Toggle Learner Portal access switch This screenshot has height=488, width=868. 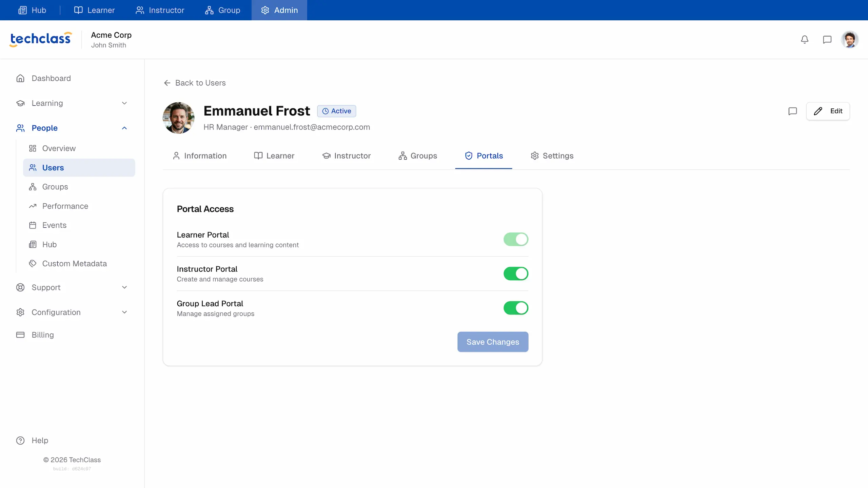[515, 239]
